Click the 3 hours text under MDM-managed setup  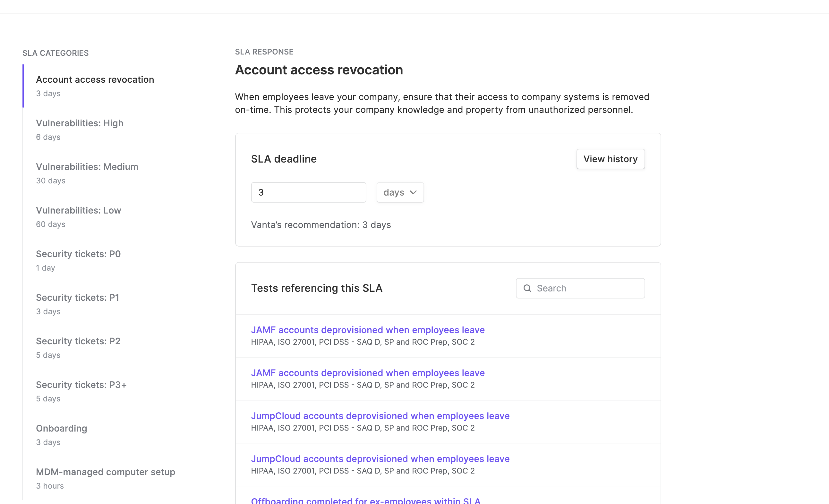click(50, 486)
